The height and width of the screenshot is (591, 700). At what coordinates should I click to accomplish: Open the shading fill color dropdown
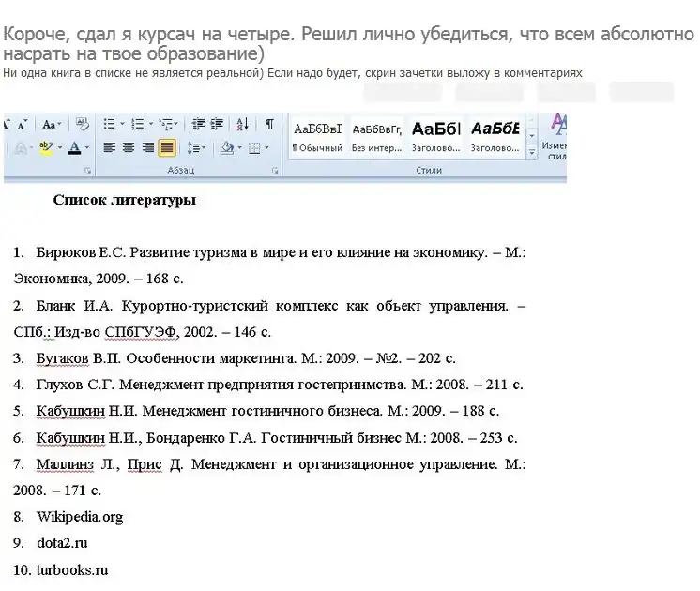240,147
